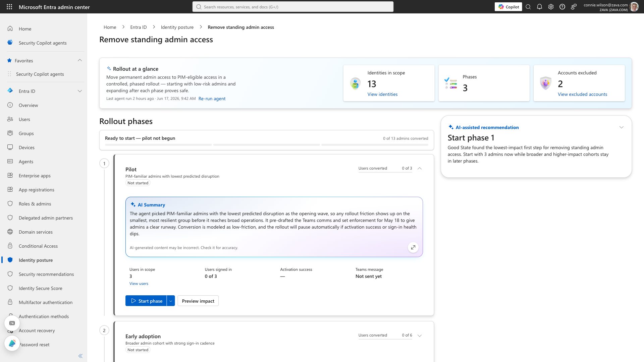Click the Preview impact button

point(198,301)
